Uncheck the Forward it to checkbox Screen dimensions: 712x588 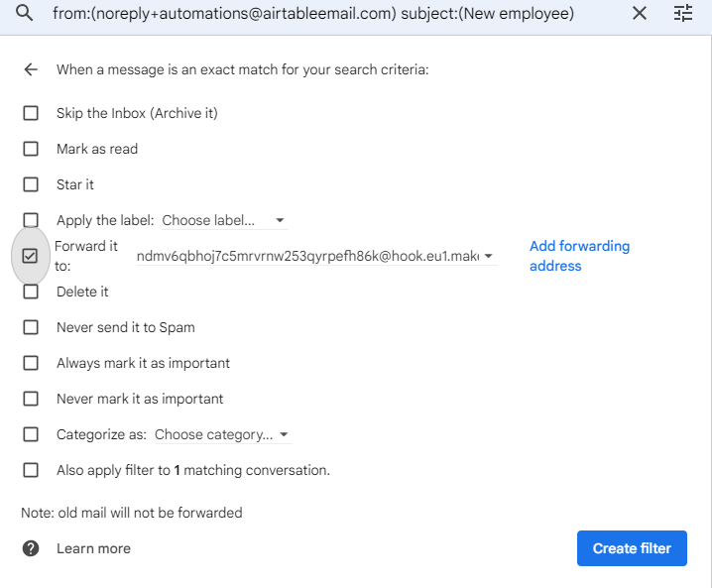31,256
